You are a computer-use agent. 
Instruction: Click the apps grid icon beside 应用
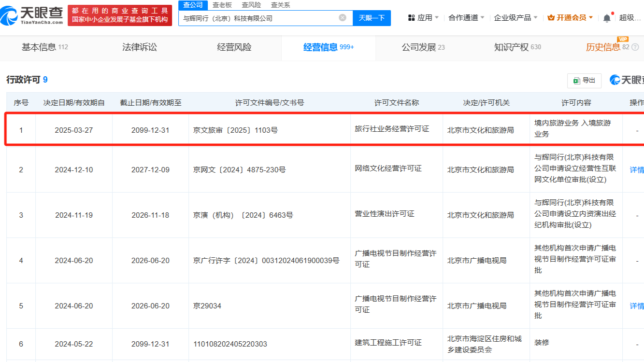(412, 18)
